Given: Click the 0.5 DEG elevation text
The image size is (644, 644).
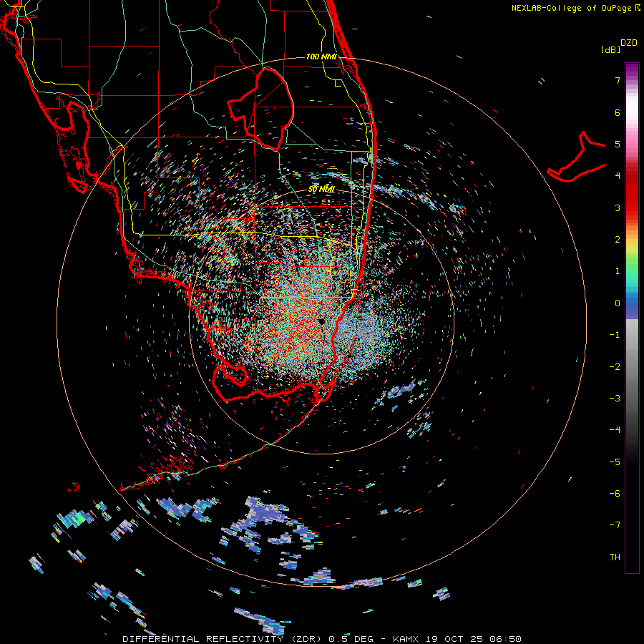Looking at the screenshot, I should tap(351, 639).
